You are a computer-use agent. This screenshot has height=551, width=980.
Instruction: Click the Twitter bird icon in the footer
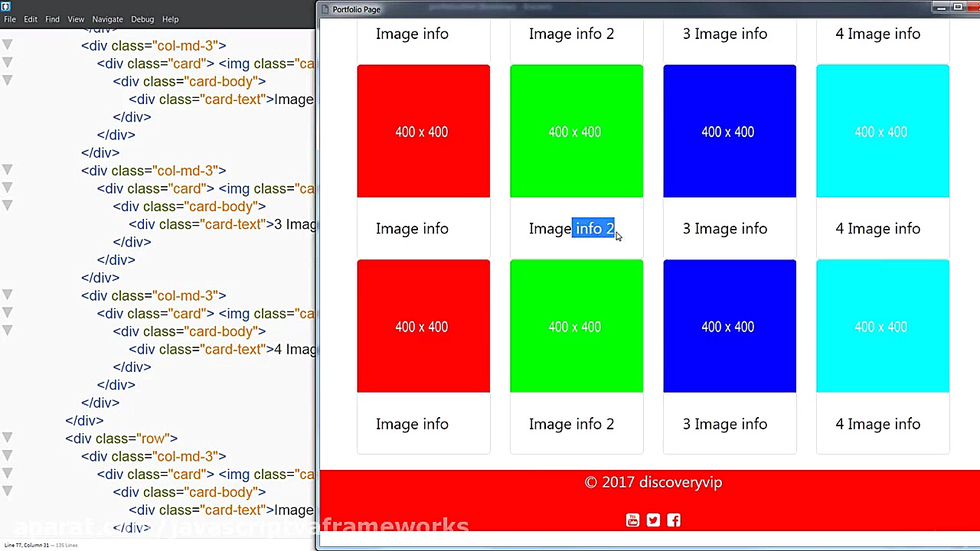[x=652, y=520]
